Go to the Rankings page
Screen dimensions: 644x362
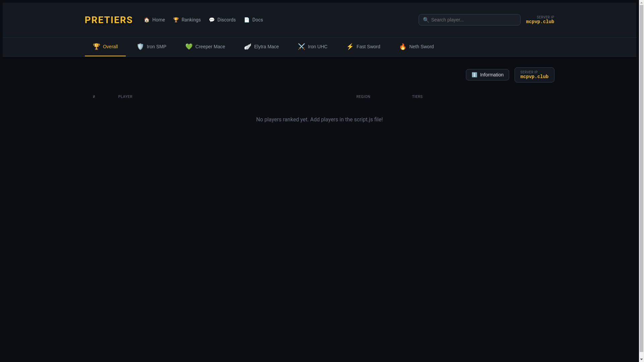click(x=187, y=20)
